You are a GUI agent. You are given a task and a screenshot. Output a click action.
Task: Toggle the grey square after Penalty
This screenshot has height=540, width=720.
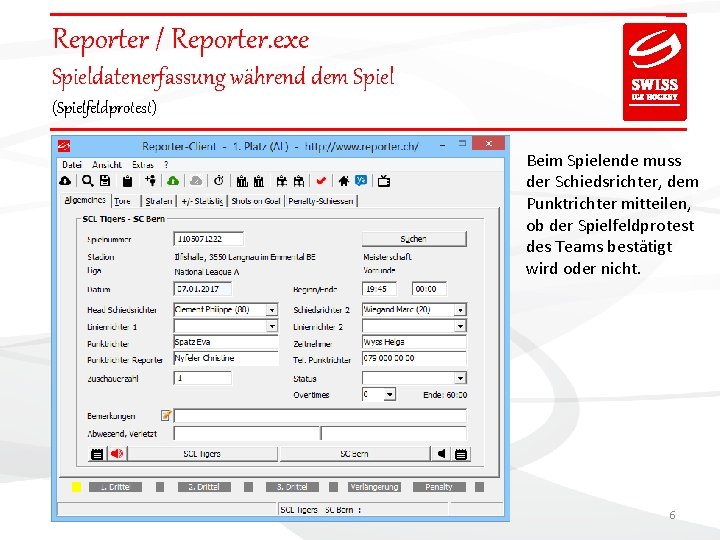tap(479, 487)
